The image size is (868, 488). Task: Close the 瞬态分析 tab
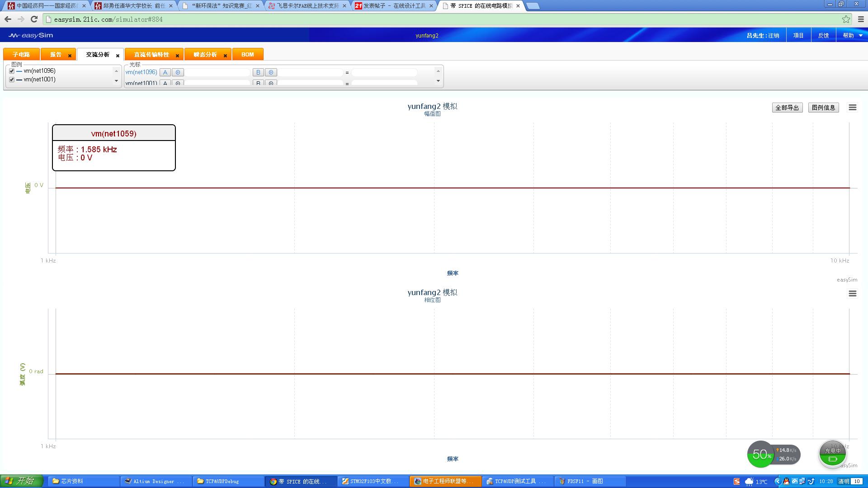tap(225, 56)
